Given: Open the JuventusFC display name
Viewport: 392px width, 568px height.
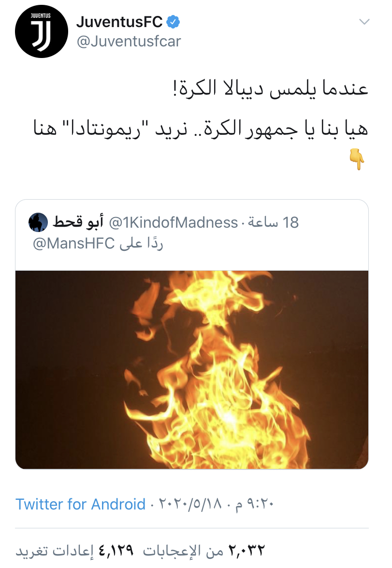Looking at the screenshot, I should coord(119,22).
